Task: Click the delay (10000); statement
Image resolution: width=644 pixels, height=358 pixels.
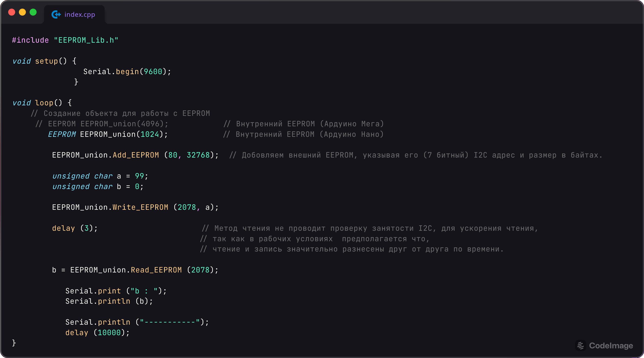Action: [x=97, y=333]
